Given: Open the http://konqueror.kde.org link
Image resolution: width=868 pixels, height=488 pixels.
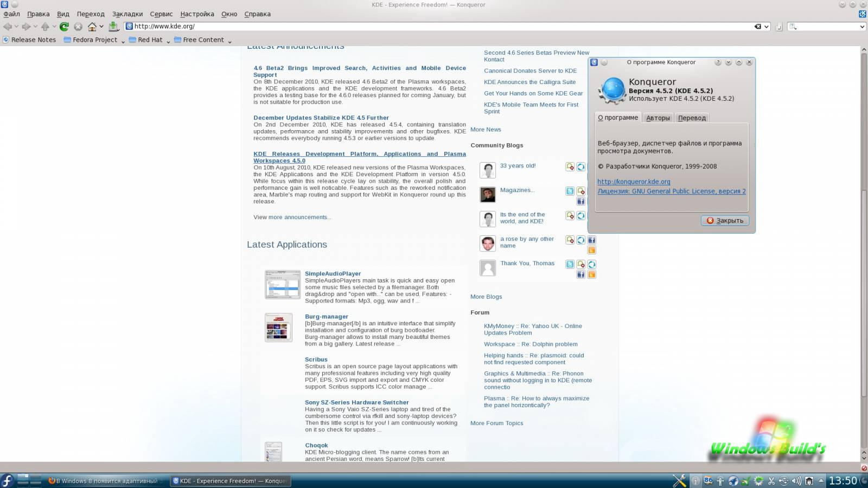Looking at the screenshot, I should tap(634, 182).
